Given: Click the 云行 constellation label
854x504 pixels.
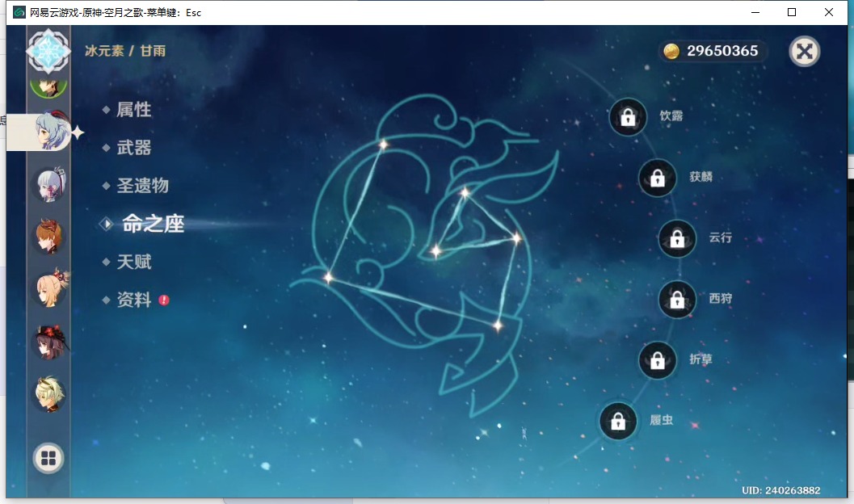Looking at the screenshot, I should [720, 237].
